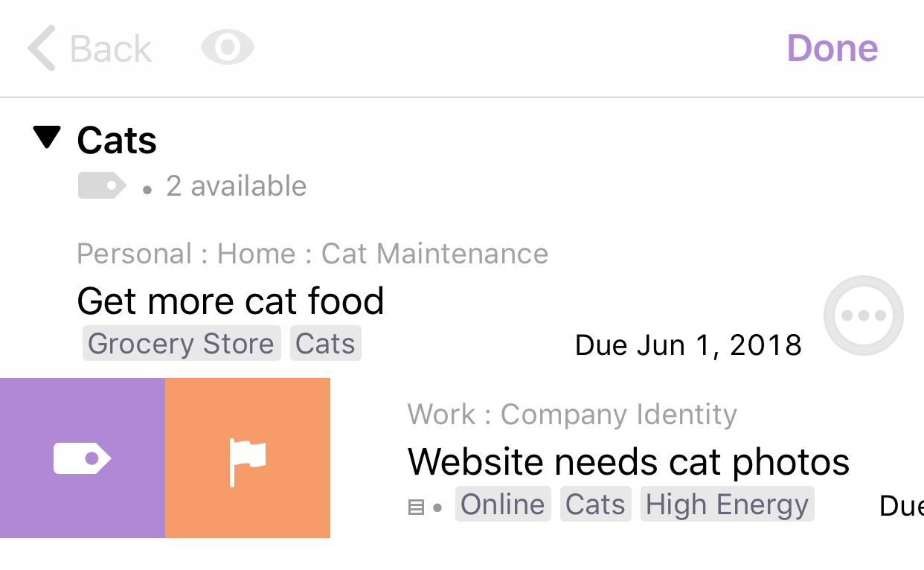Open the Website needs cat photos task
Viewport: 924px width, 570px height.
click(x=629, y=461)
